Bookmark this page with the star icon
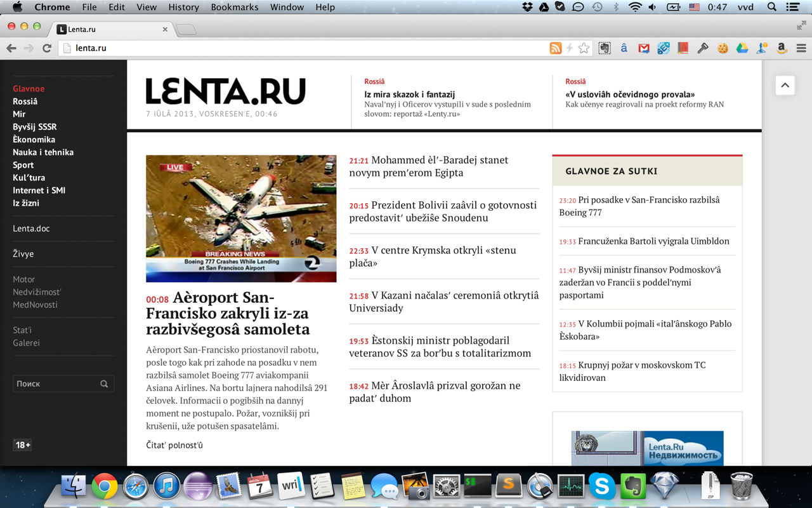Screen dimensions: 812x508 click(x=584, y=48)
